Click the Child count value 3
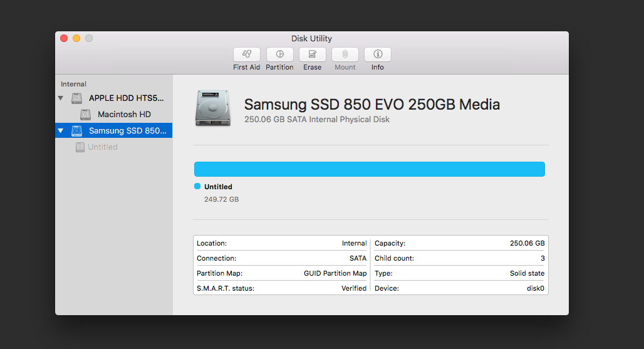Image resolution: width=644 pixels, height=349 pixels. [543, 258]
